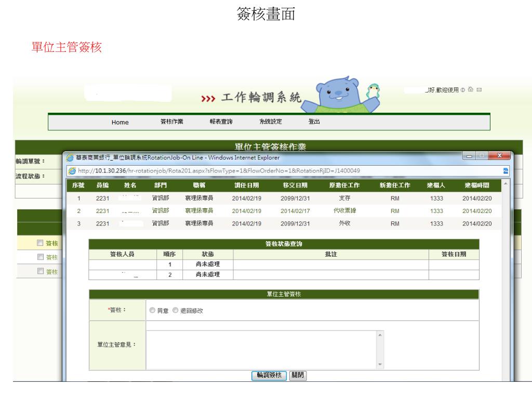Select the 退回修改 radio button
This screenshot has width=532, height=399.
click(176, 310)
